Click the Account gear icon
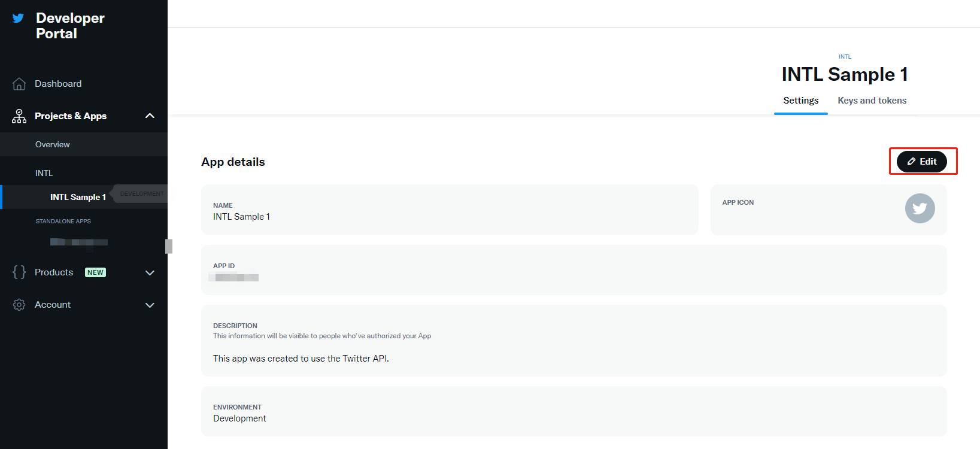980x449 pixels. [19, 305]
